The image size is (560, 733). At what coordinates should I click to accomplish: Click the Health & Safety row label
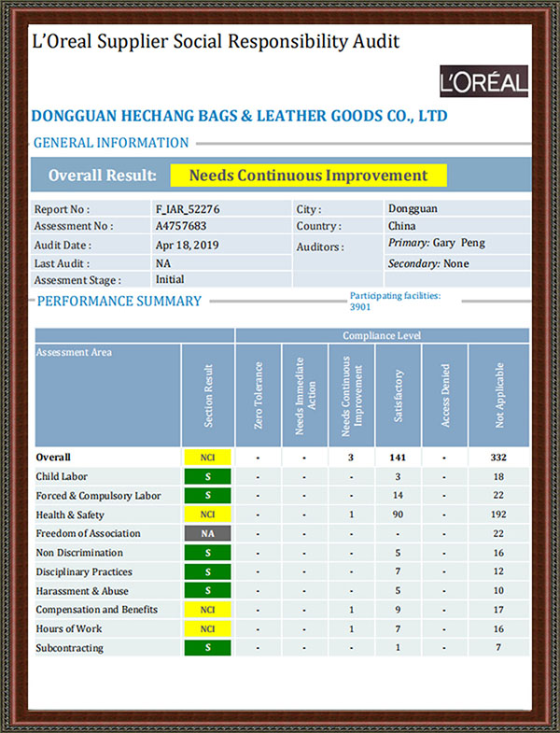click(x=70, y=515)
